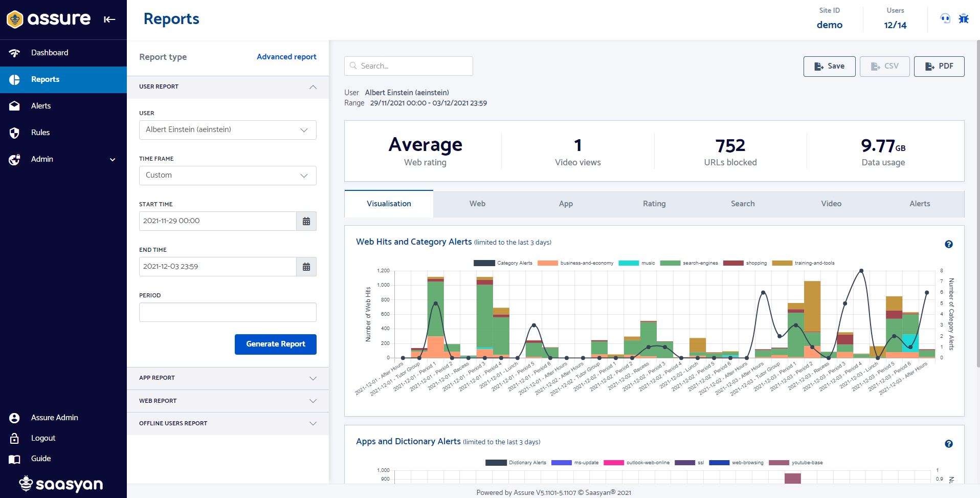
Task: Click the Generate Report button
Action: 276,344
